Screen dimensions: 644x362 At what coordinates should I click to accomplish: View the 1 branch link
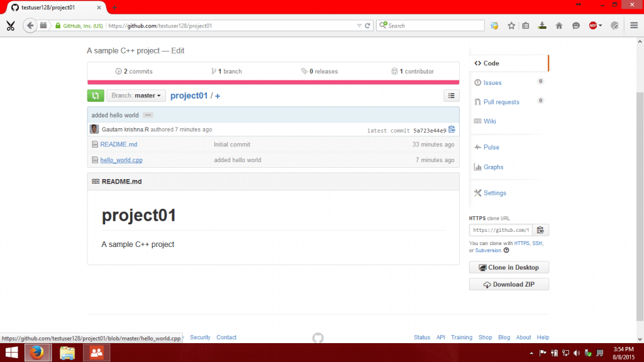[x=226, y=72]
